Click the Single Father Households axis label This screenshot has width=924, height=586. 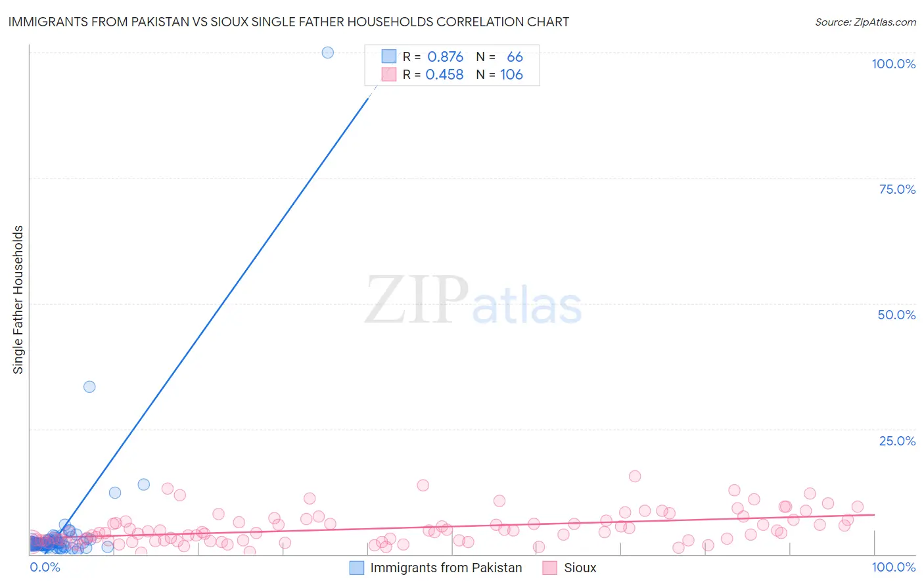tap(18, 300)
